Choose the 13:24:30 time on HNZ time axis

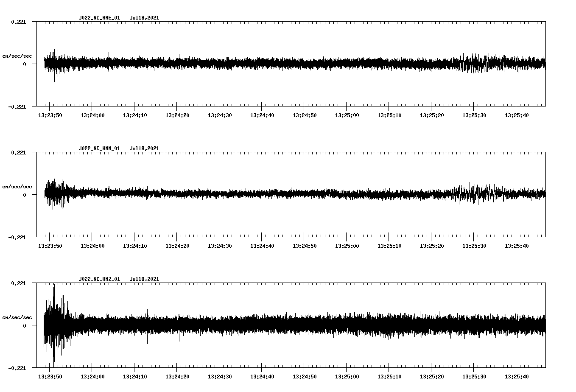220,376
